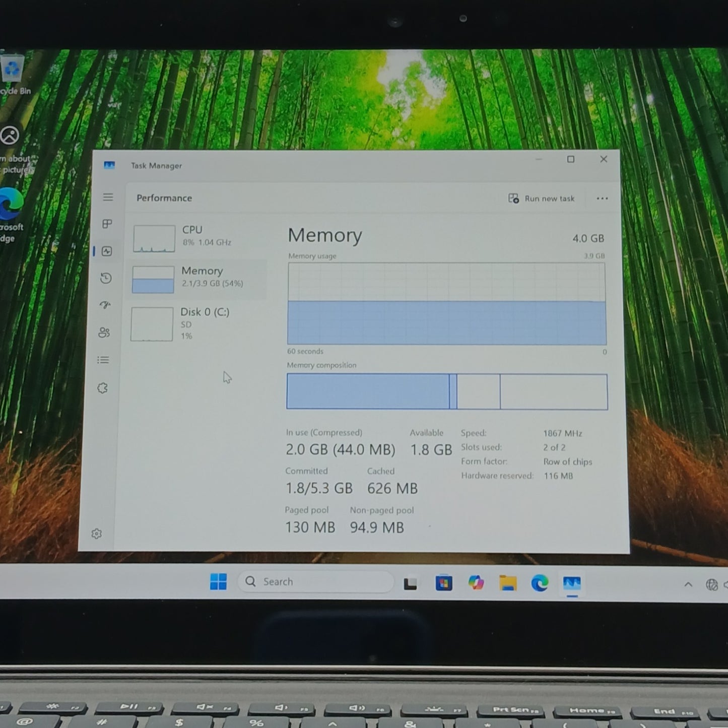Click the Memory composition bar
Screen dimensions: 728x728
click(x=446, y=391)
